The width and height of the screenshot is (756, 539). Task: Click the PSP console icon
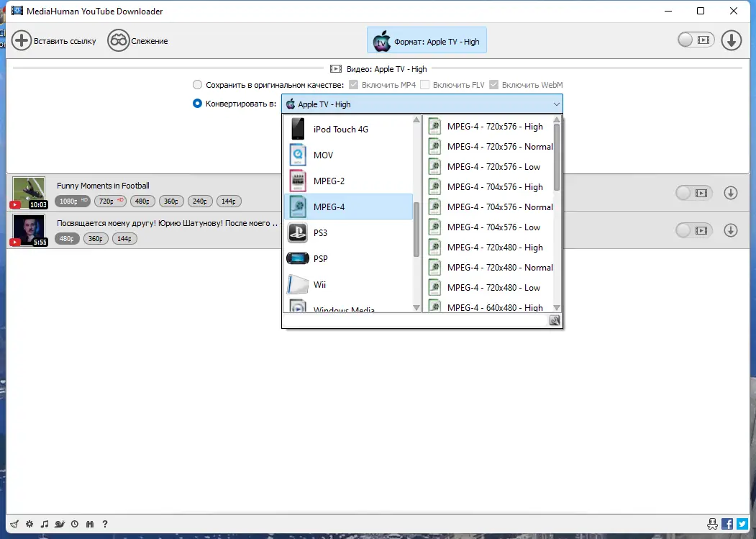[298, 258]
